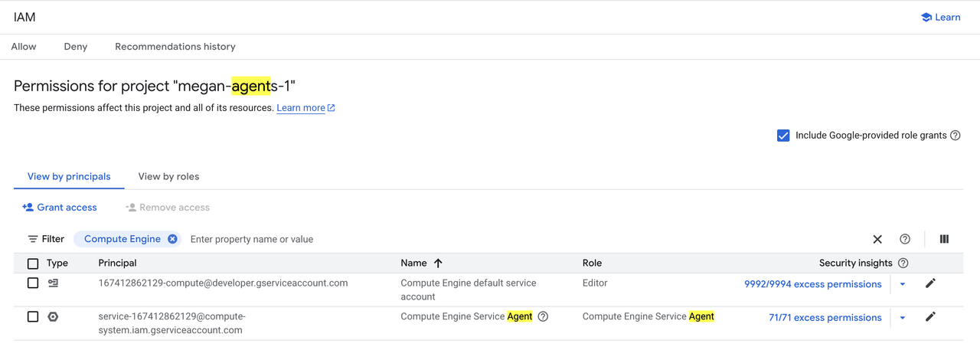Remove the Compute Engine filter chip
980x360 pixels.
pos(172,239)
